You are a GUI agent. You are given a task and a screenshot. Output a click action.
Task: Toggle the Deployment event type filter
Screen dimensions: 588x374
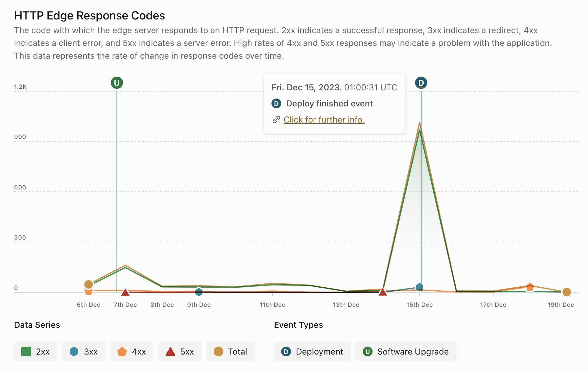[312, 351]
